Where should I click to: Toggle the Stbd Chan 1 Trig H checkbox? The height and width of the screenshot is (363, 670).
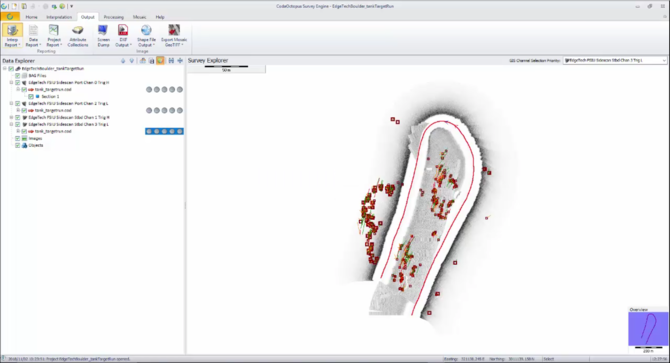coord(18,117)
